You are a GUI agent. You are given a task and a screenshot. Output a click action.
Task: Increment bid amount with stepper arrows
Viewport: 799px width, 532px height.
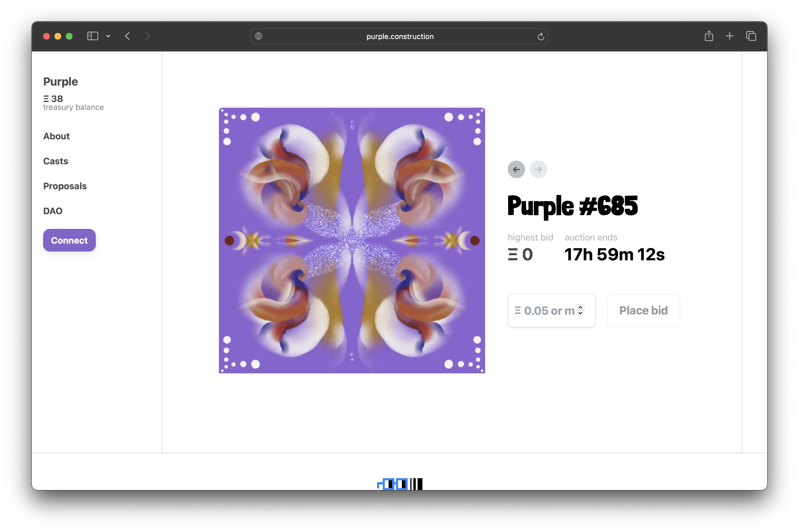click(x=580, y=307)
